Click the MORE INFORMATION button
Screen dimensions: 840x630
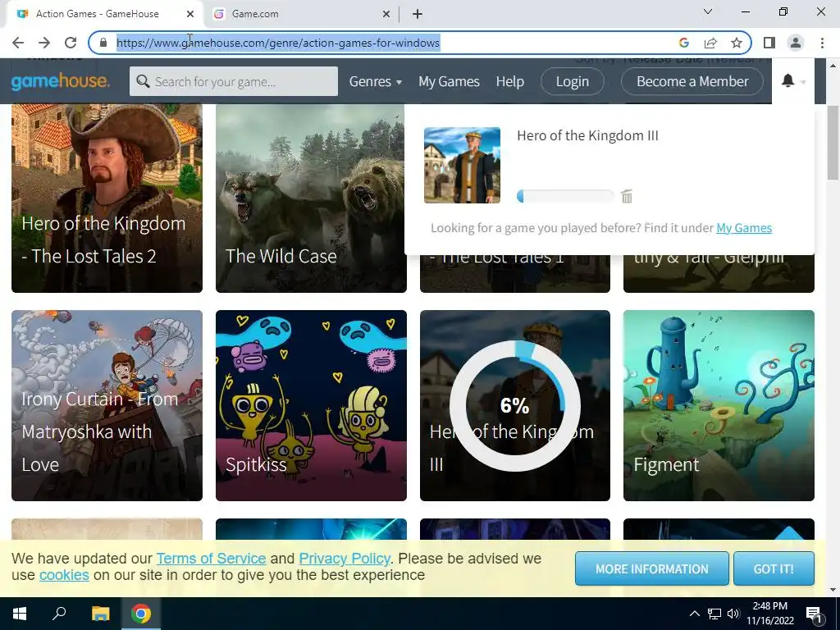(652, 569)
